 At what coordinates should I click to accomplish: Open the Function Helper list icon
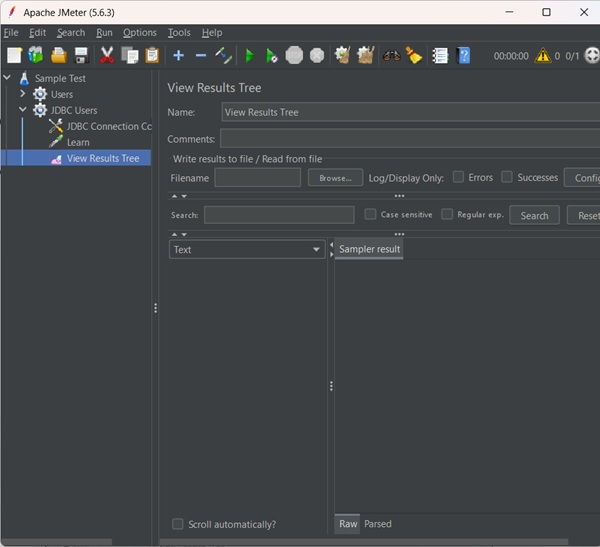[x=440, y=56]
